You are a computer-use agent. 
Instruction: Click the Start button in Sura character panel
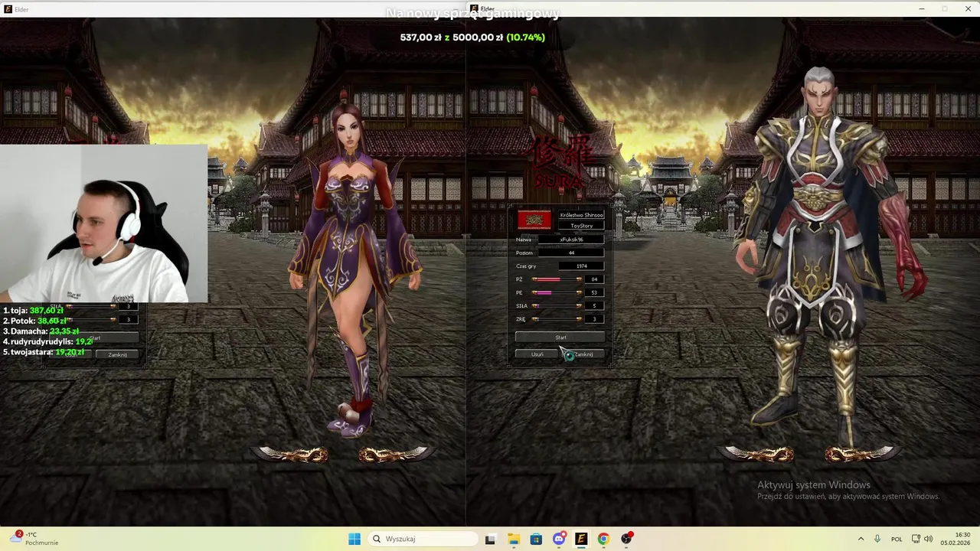point(560,337)
